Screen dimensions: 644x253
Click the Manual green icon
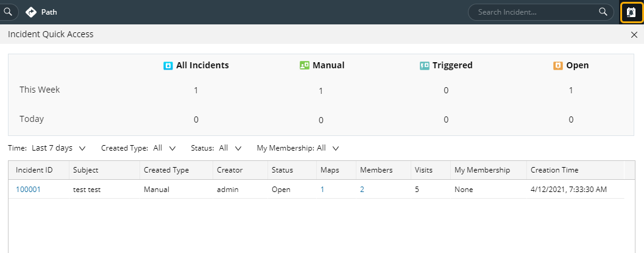(x=305, y=65)
